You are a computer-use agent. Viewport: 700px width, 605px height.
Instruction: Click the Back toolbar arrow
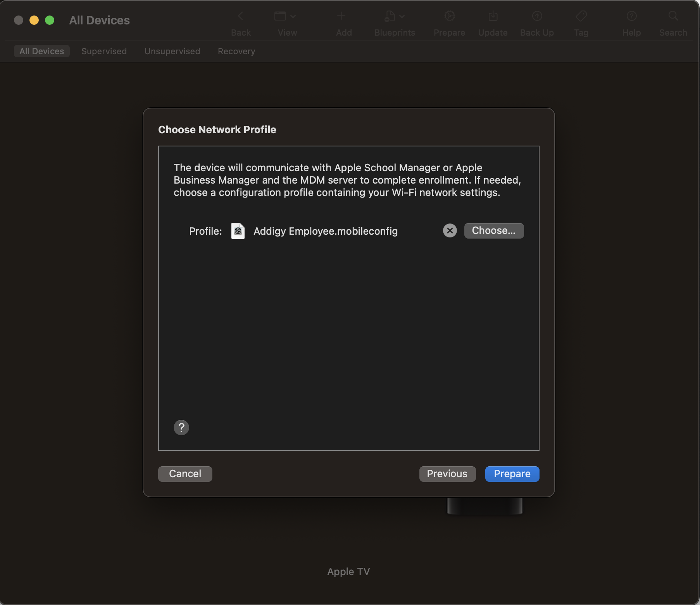click(241, 16)
